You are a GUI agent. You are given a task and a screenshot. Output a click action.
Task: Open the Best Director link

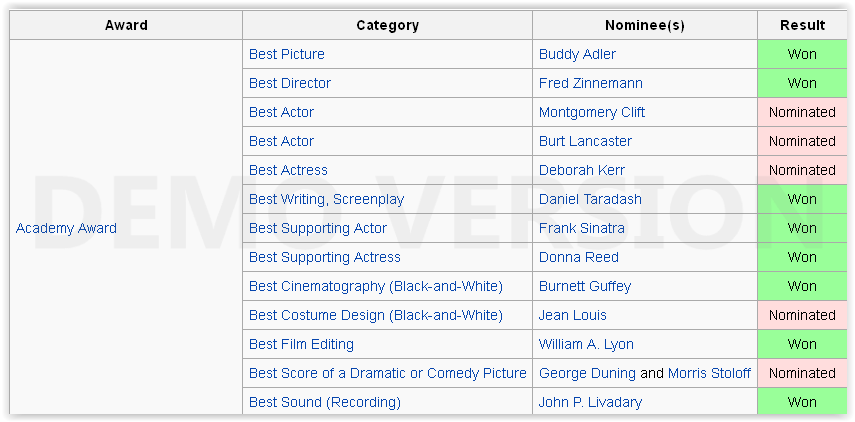[x=289, y=83]
